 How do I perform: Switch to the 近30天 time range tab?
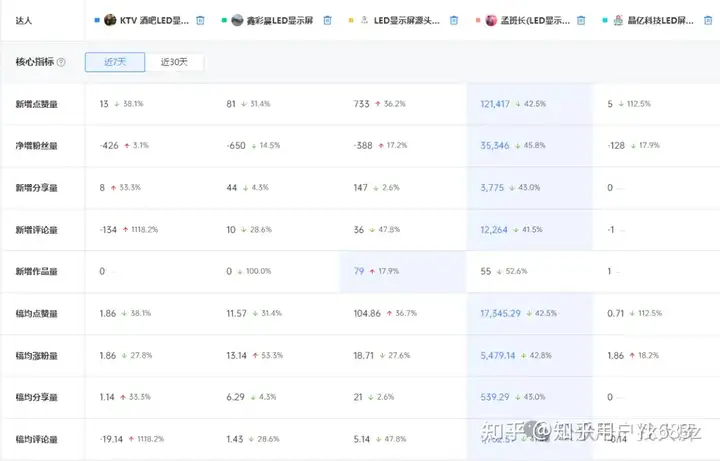174,62
